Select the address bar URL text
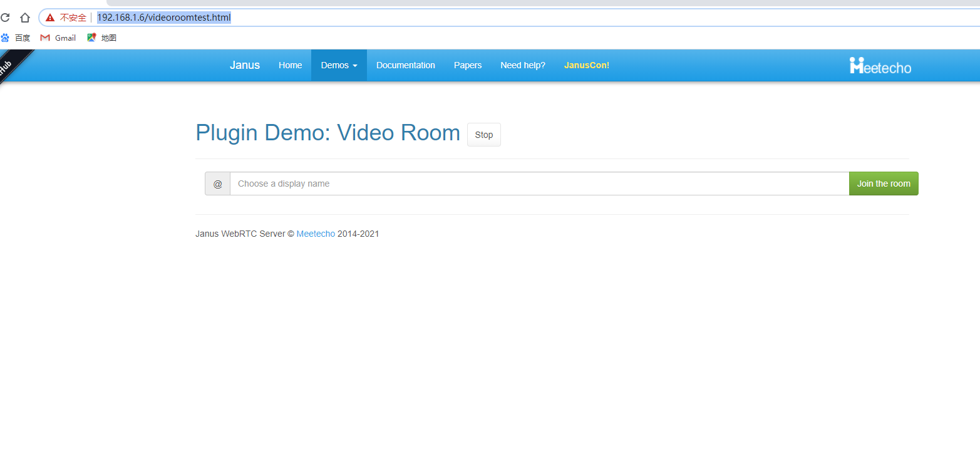 tap(164, 18)
